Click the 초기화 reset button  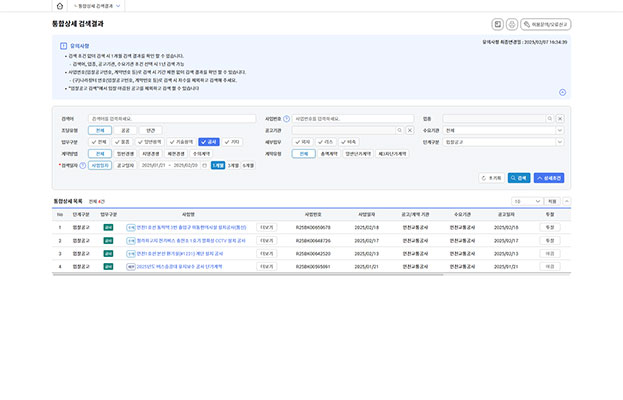click(491, 177)
